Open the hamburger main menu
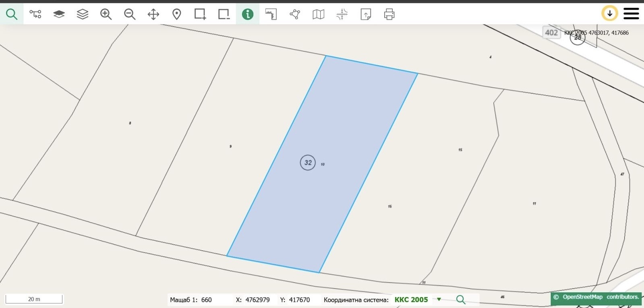 point(631,13)
